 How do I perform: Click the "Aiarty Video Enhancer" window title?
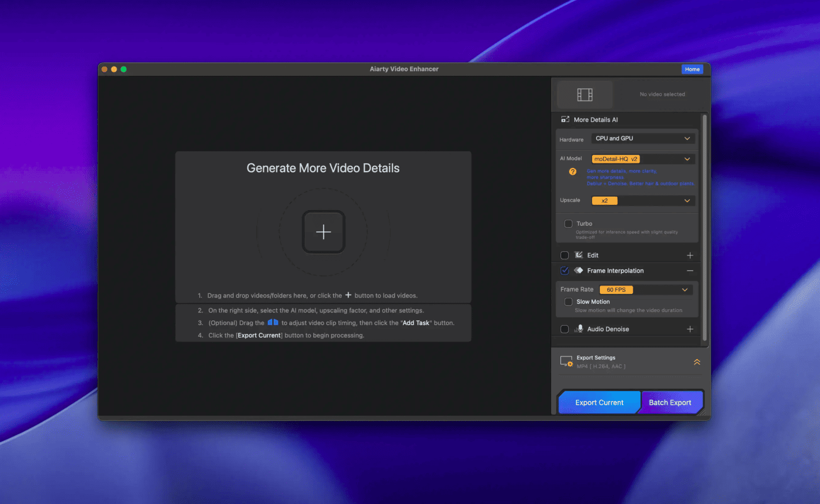pyautogui.click(x=404, y=69)
